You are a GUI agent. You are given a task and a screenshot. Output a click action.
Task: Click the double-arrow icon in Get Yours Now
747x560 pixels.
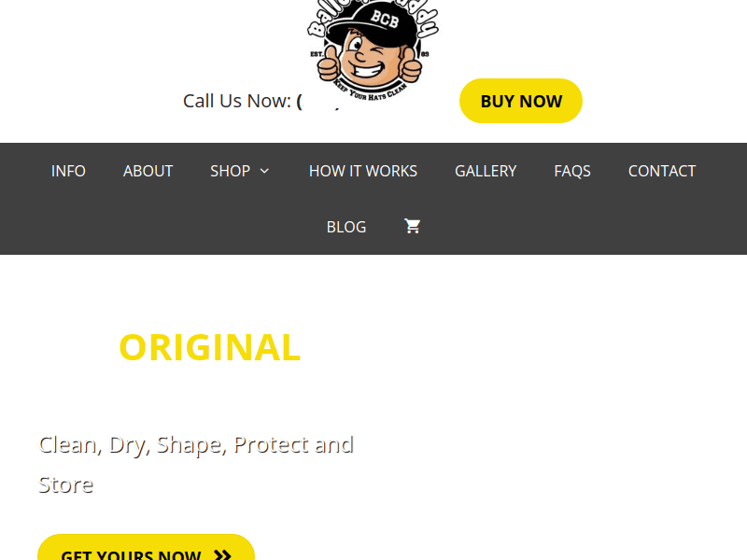pyautogui.click(x=222, y=554)
